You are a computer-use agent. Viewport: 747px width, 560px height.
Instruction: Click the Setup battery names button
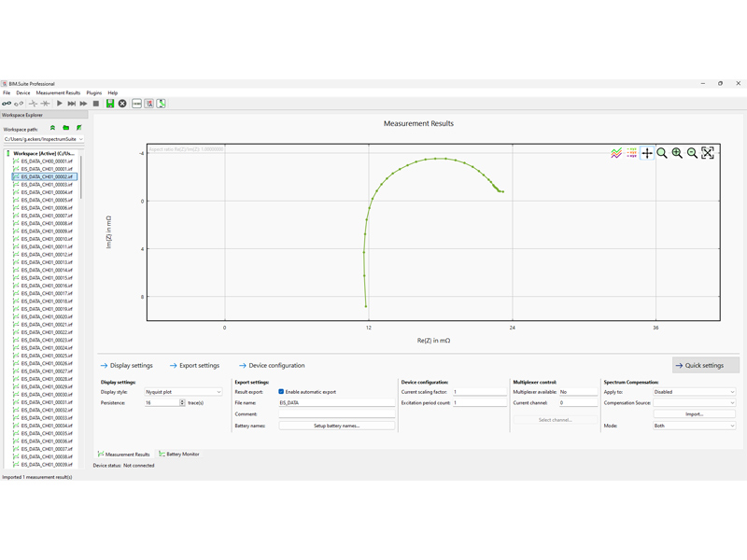(336, 426)
